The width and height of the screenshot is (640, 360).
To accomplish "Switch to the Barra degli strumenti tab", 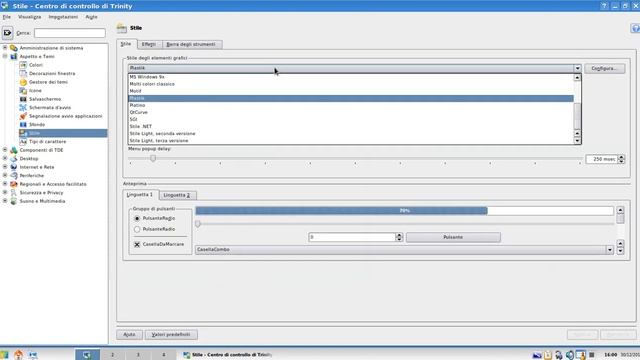I will (x=191, y=44).
